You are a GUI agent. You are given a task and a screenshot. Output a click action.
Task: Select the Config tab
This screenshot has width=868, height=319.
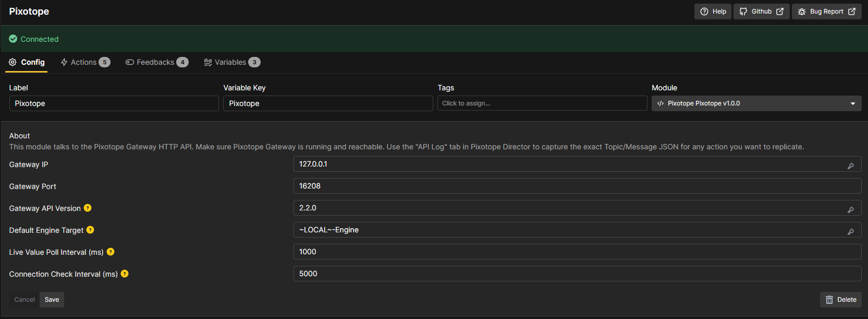click(x=27, y=62)
